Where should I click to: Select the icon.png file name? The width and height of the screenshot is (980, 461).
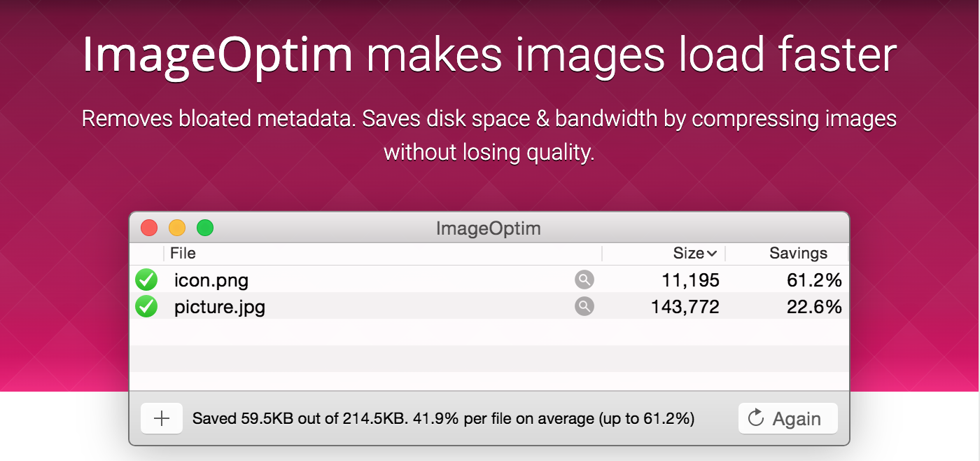211,281
